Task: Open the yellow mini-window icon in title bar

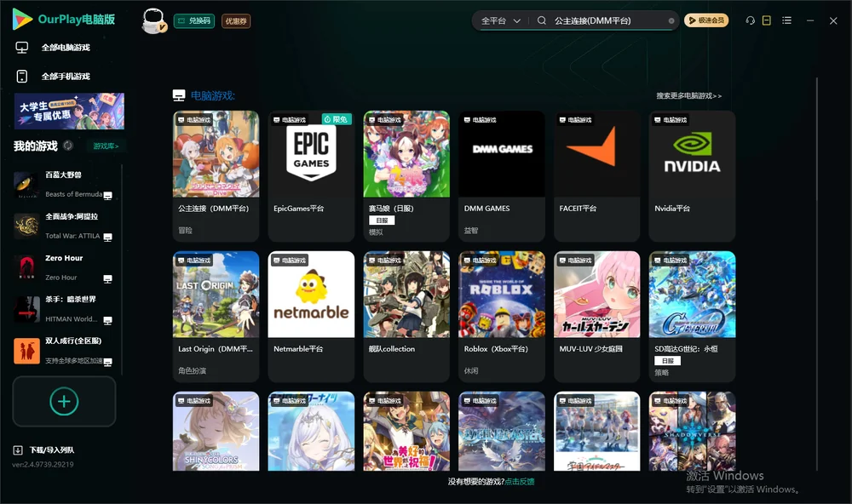Action: tap(767, 20)
